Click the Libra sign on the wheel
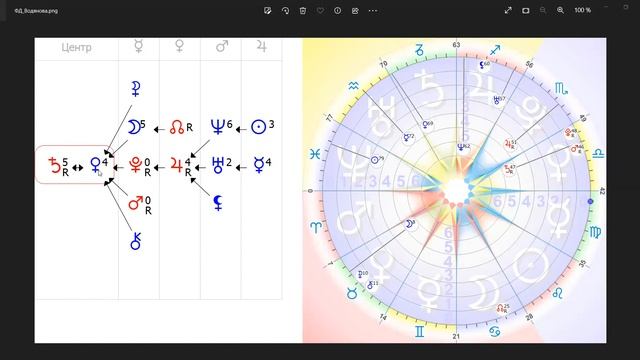Image resolution: width=640 pixels, height=360 pixels. click(598, 153)
